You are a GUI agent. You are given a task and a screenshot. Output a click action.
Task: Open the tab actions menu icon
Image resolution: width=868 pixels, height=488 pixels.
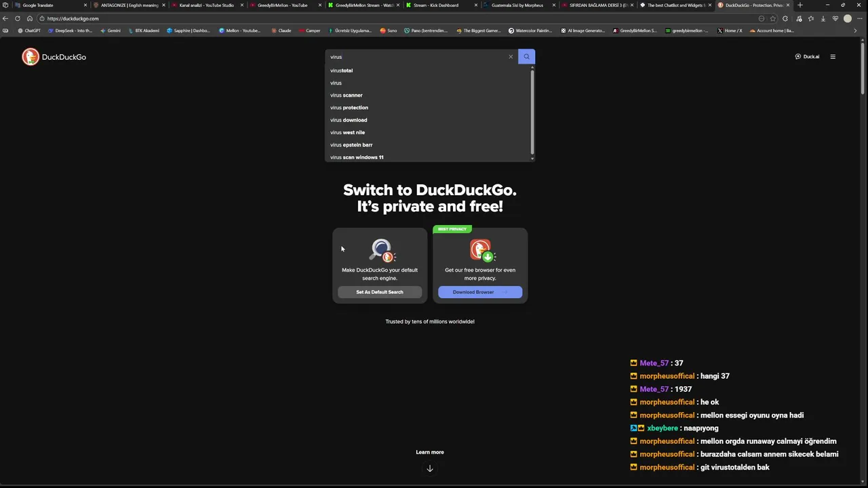click(5, 5)
